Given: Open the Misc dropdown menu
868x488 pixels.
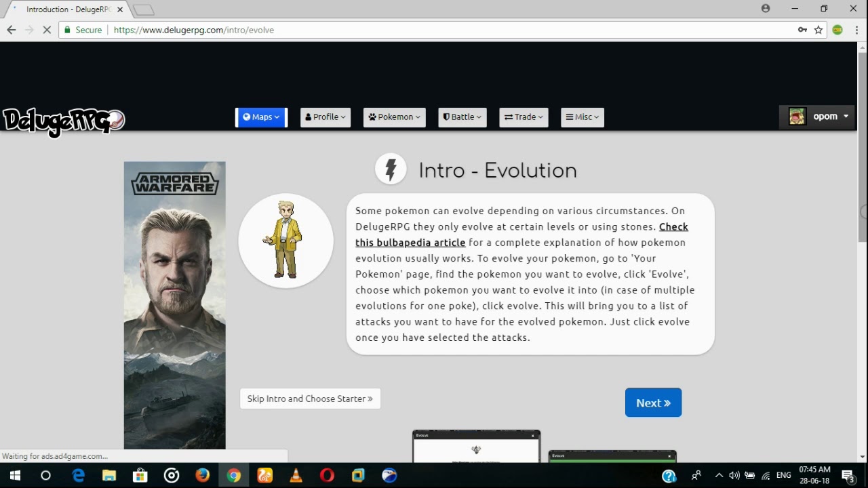Looking at the screenshot, I should tap(583, 117).
